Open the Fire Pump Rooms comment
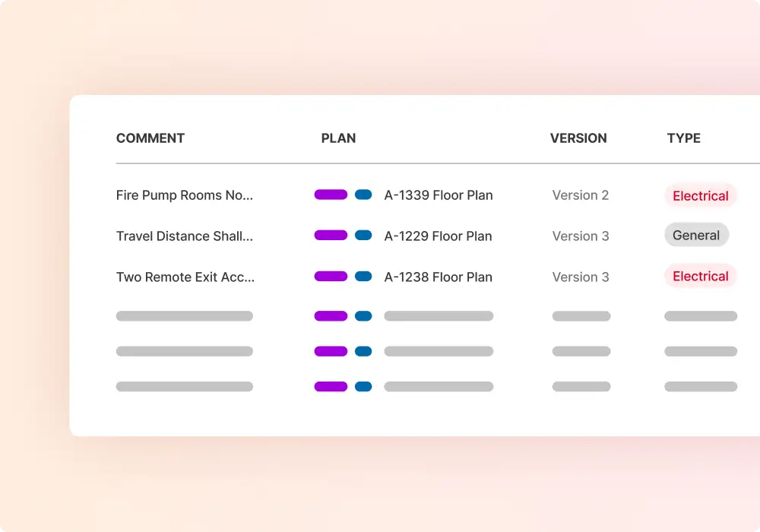The image size is (760, 532). point(185,195)
